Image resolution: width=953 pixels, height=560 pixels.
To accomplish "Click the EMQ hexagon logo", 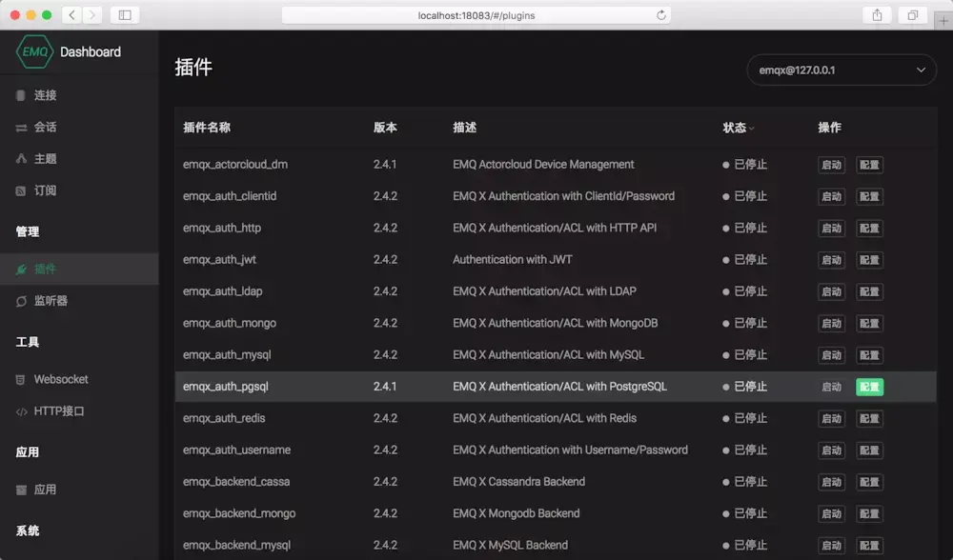I will click(x=34, y=52).
